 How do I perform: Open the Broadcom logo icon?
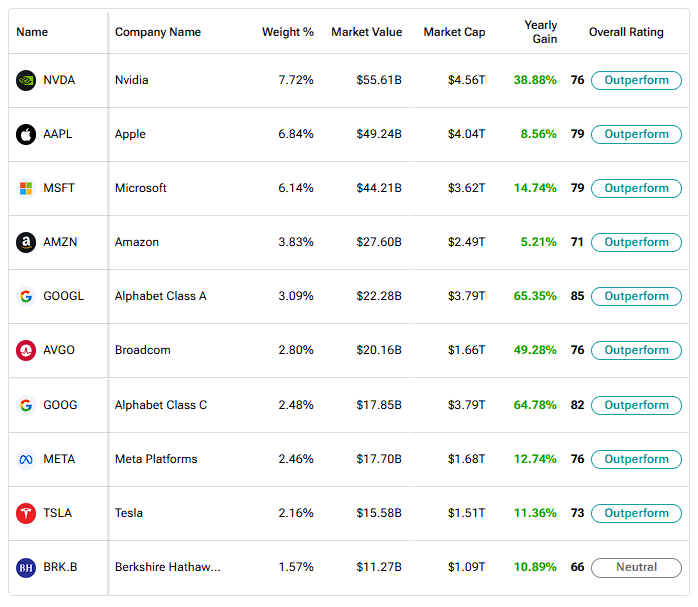26,350
